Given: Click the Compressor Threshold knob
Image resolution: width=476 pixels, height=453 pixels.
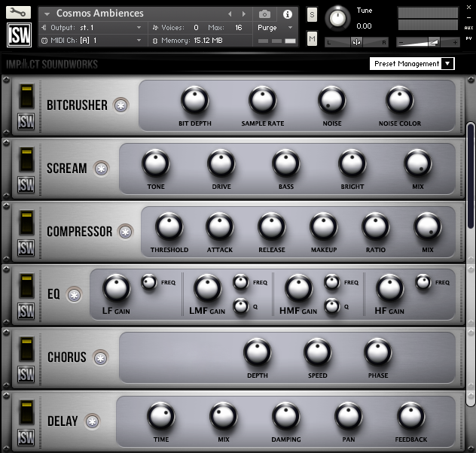Looking at the screenshot, I should (169, 226).
